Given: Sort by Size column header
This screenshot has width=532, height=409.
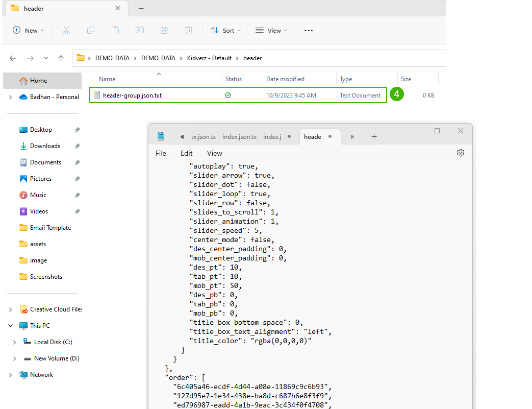Looking at the screenshot, I should [406, 79].
